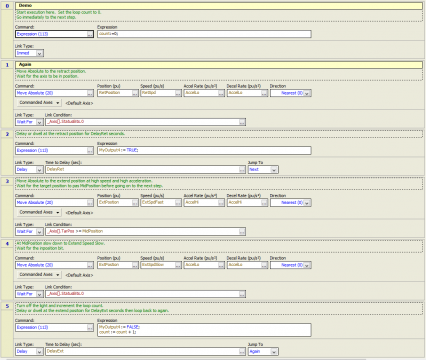
Task: Click ellipsis button beside step 1 Speed field
Action: pyautogui.click(x=178, y=93)
